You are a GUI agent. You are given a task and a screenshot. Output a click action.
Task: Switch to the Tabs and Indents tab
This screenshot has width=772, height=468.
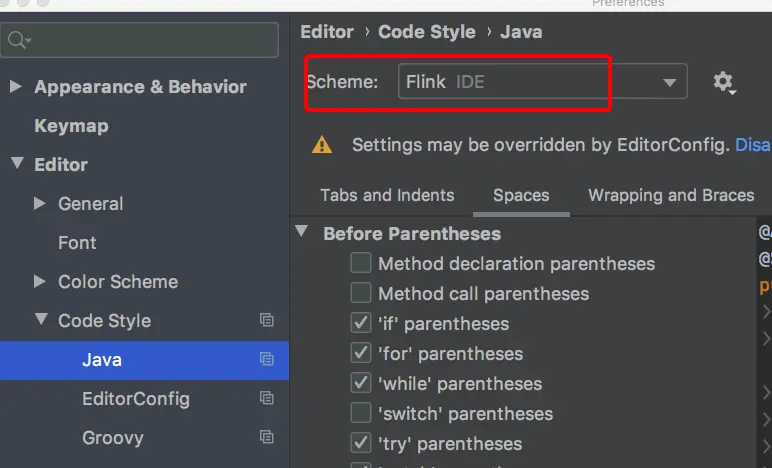point(387,195)
